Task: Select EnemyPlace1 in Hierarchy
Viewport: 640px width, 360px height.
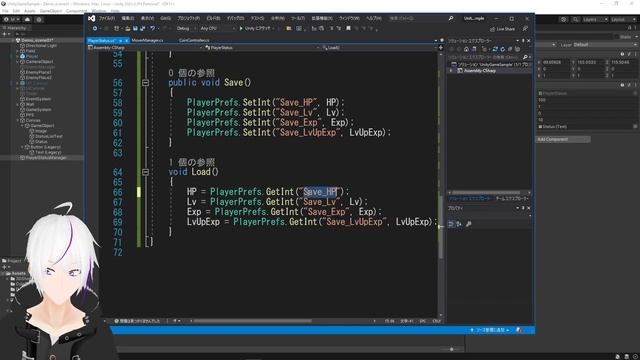Action: [x=38, y=72]
